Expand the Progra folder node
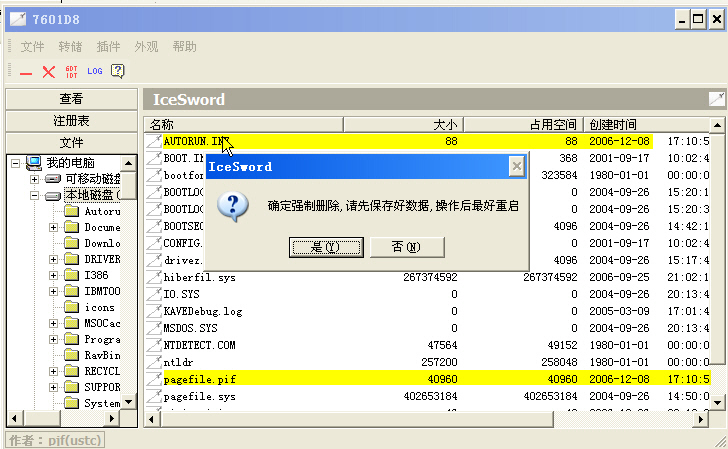The width and height of the screenshot is (728, 449). click(x=53, y=339)
